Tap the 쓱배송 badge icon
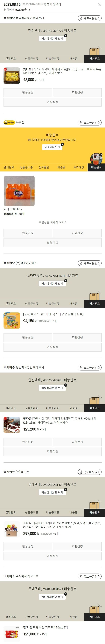105x644 pixels. click(9, 122)
